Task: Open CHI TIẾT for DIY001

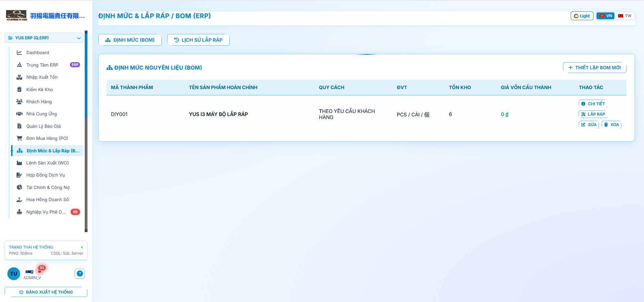Action: [x=593, y=104]
